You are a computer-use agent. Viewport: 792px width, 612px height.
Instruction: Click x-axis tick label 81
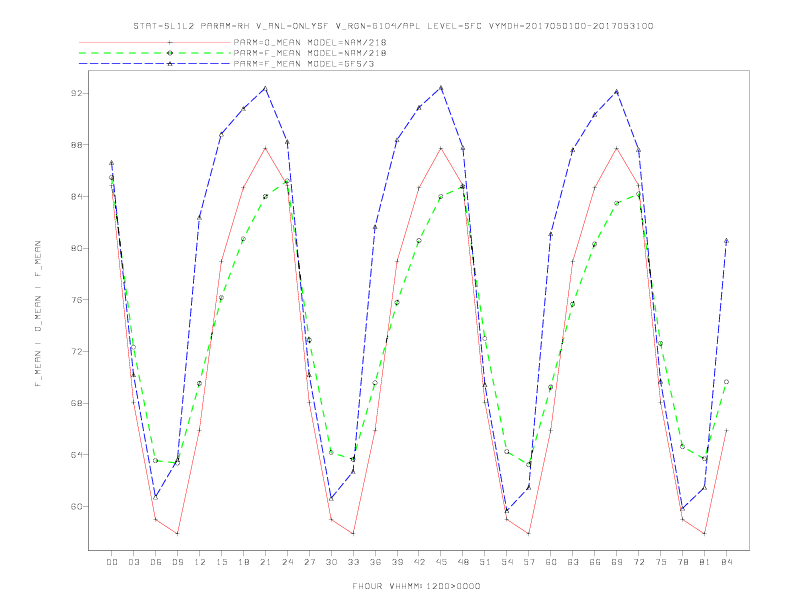(x=705, y=562)
